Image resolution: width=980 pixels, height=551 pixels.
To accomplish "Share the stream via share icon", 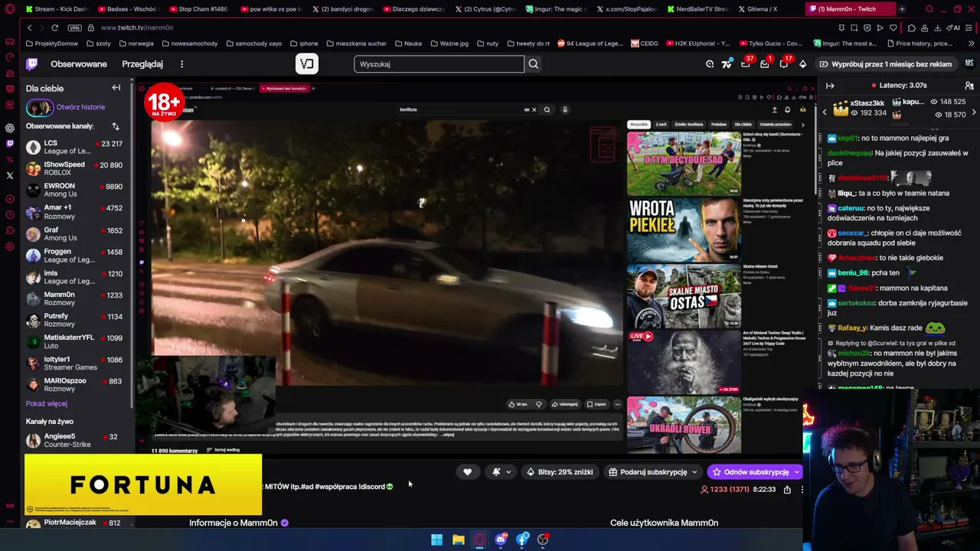I will [x=787, y=490].
